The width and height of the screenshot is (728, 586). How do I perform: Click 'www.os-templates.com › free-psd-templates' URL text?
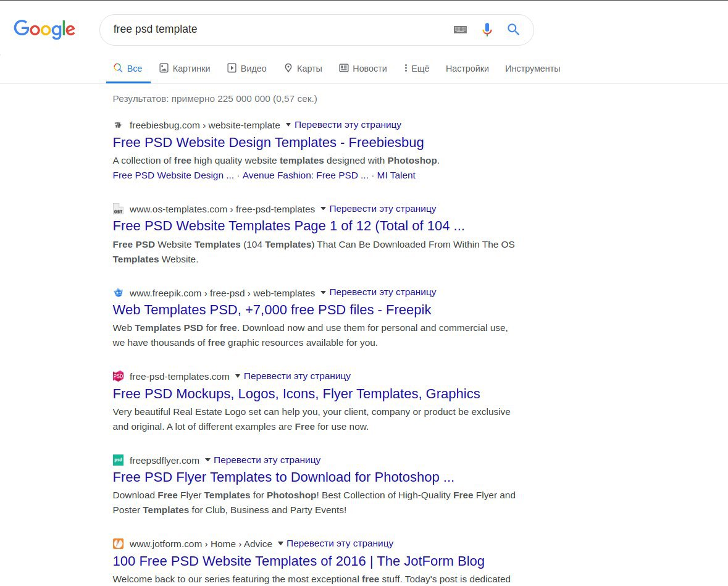pos(222,209)
